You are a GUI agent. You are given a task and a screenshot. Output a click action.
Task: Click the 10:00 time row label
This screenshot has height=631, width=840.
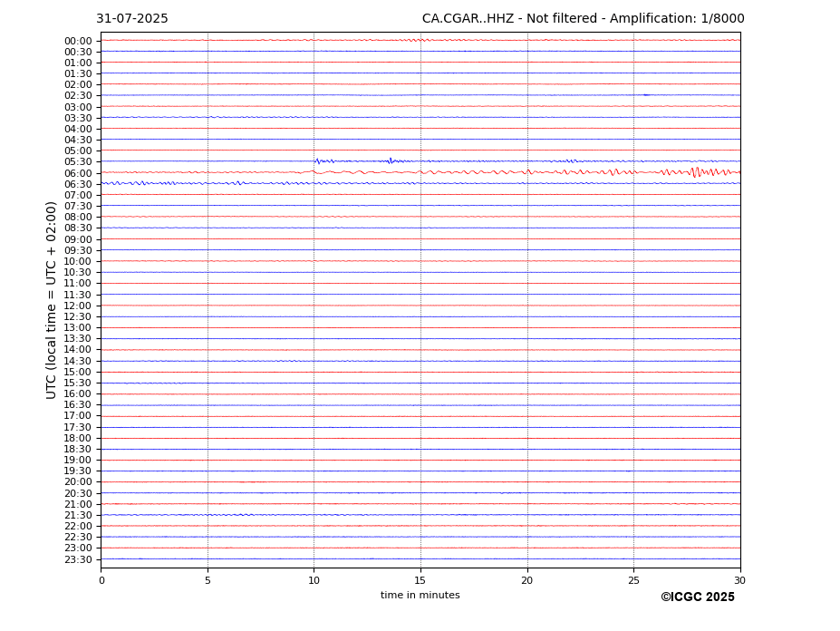coord(78,261)
